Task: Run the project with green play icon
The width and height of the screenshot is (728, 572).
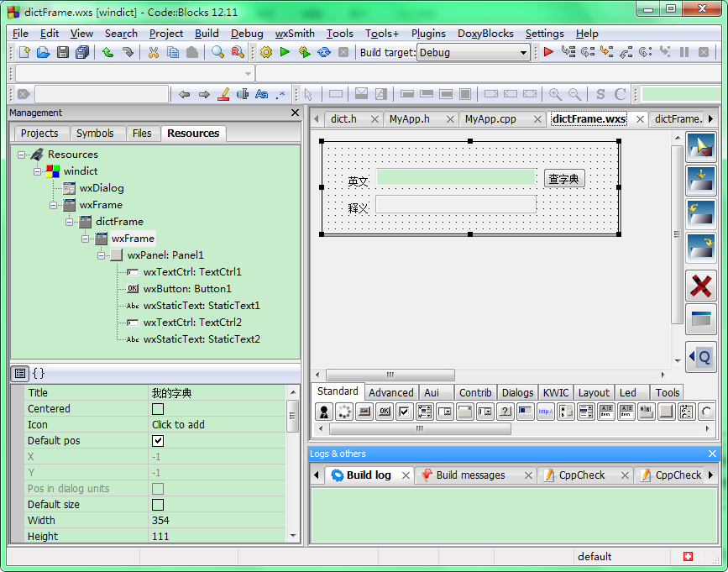Action: [x=285, y=52]
